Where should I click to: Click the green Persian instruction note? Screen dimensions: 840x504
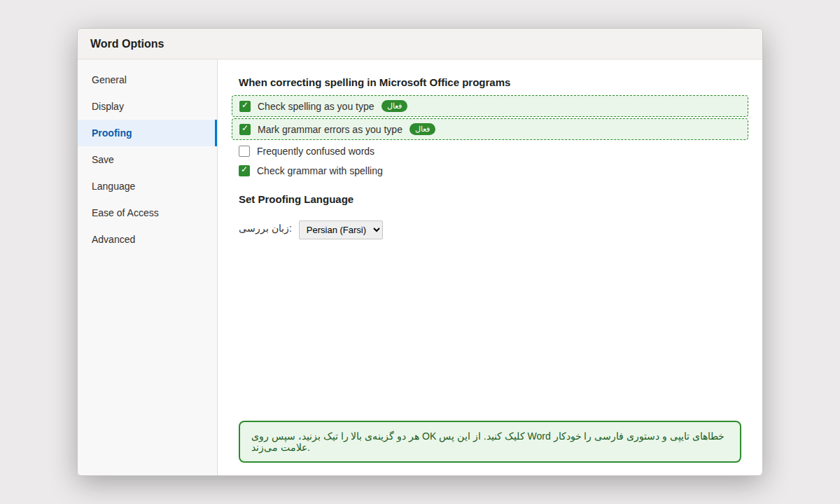coord(490,442)
